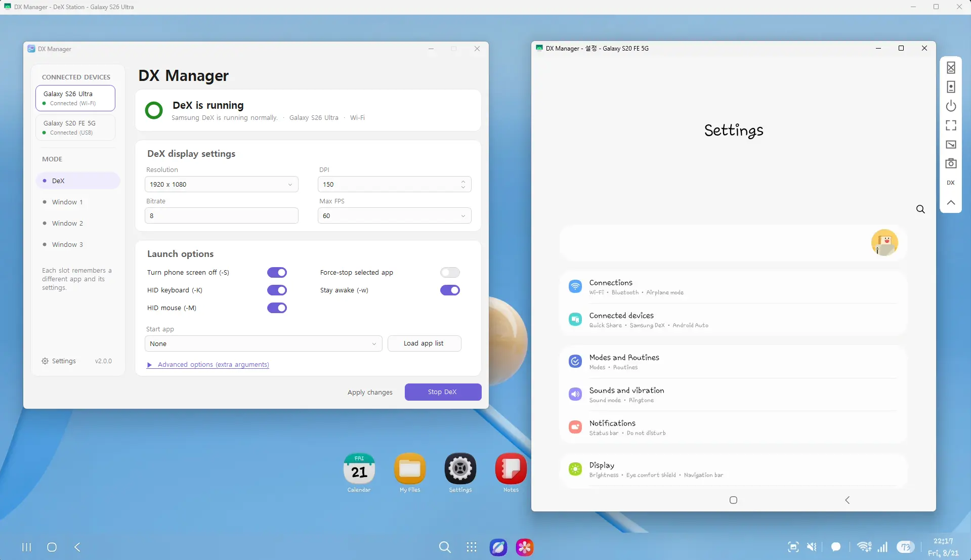Collapse the side toolbar with the up chevron
This screenshot has width=971, height=560.
coord(951,202)
